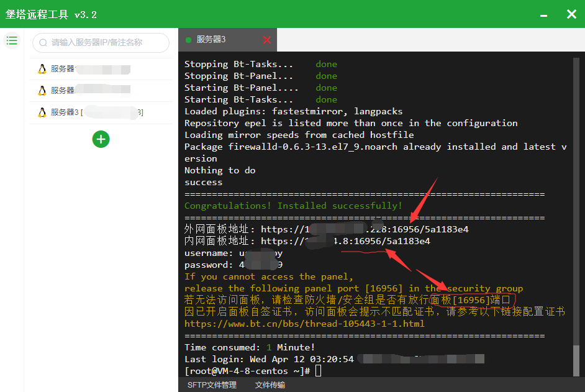This screenshot has height=392, width=585.
Task: Open 文件传输 panel
Action: pos(270,385)
